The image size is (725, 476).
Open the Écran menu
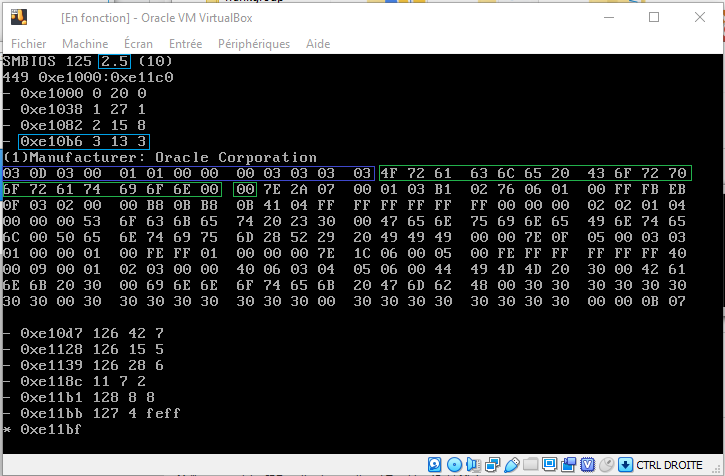[x=138, y=43]
